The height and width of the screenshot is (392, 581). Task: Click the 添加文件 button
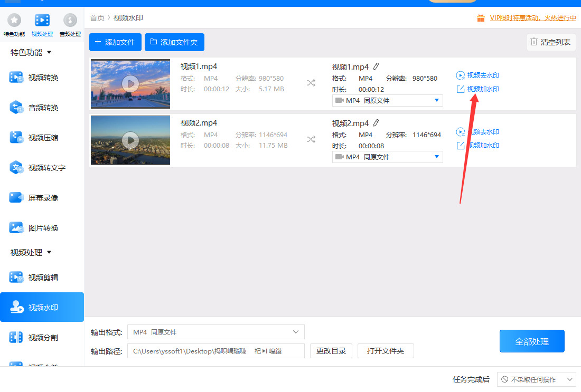pyautogui.click(x=115, y=42)
